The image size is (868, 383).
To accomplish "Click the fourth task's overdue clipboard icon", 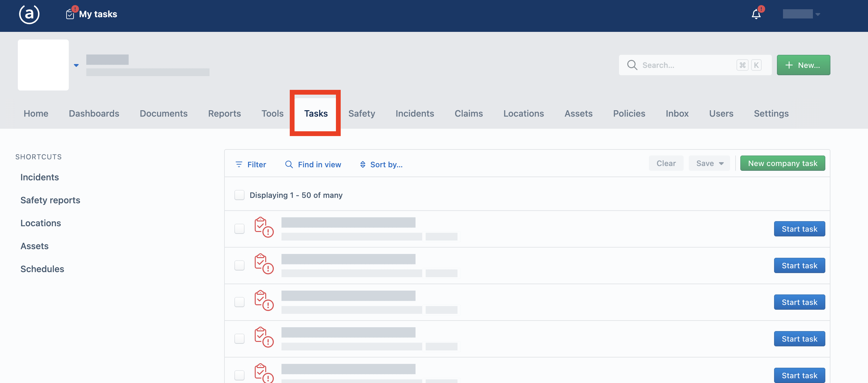I will click(264, 337).
